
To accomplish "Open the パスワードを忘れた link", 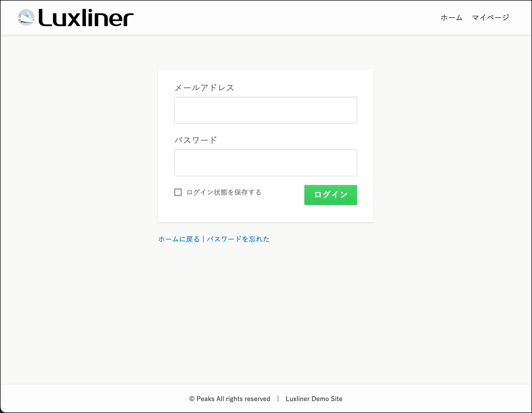I will point(238,239).
